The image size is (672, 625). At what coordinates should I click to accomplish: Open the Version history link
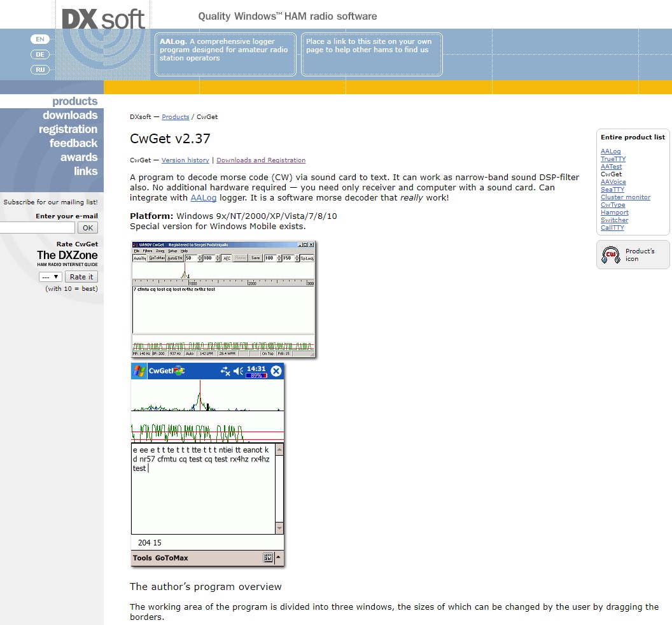click(185, 160)
